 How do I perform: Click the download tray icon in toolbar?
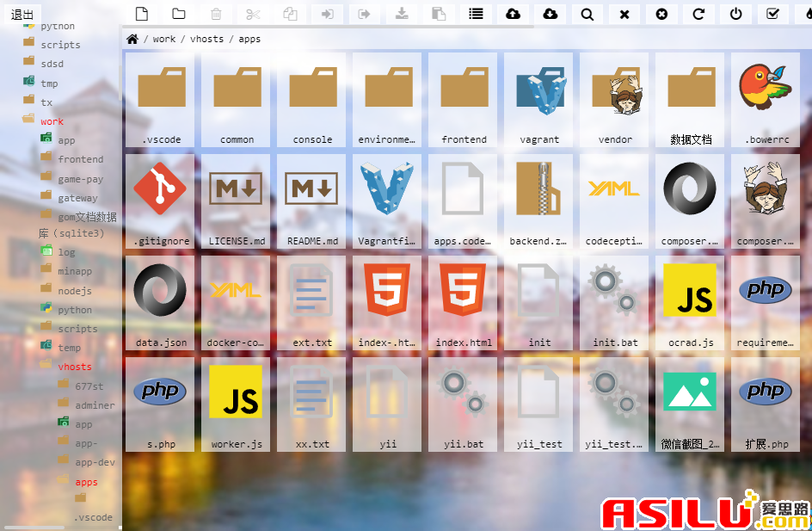coord(402,14)
